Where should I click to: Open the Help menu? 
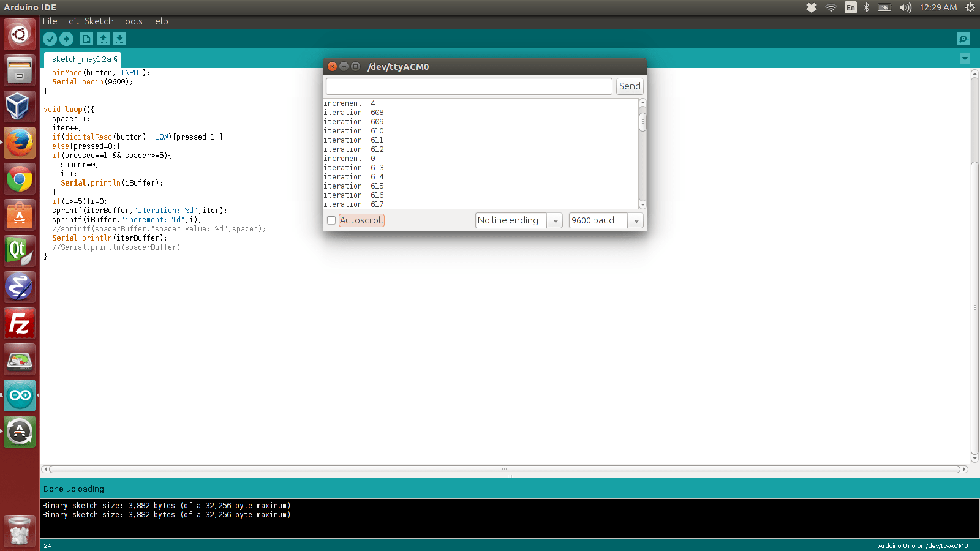(158, 21)
